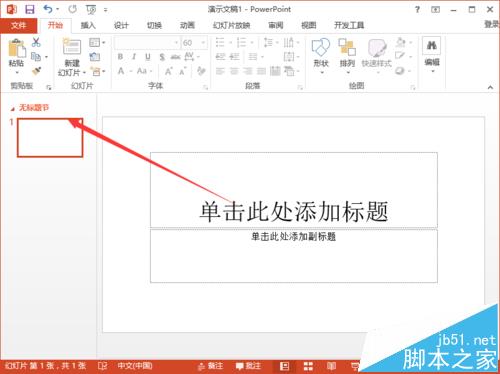Select slide 1 thumbnail
This screenshot has height=374, width=500.
(50, 138)
